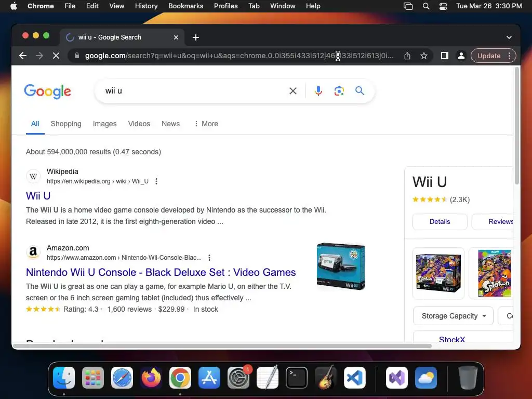Screen dimensions: 532x399
Task: Open the Chrome side panel
Action: (445, 56)
